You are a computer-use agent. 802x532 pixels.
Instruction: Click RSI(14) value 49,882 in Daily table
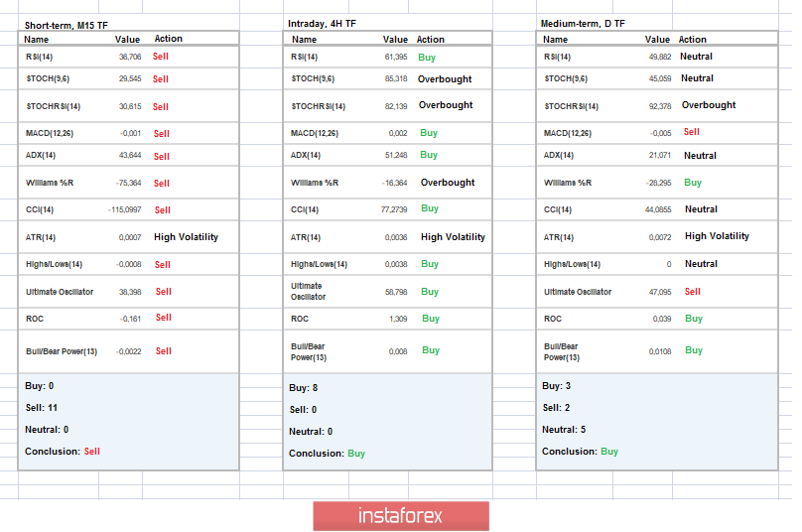[x=660, y=57]
